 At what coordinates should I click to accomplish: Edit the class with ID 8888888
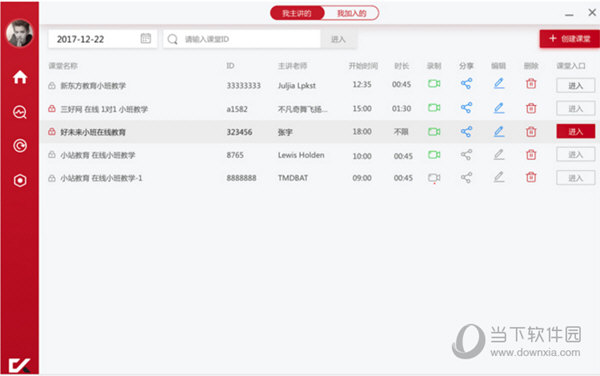coord(499,177)
